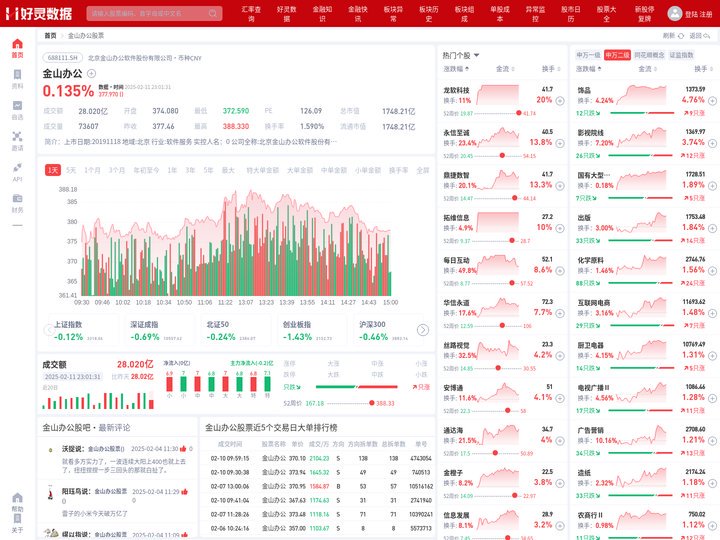Click 永信至诚's 52周价 range marker
The height and width of the screenshot is (540, 720).
coord(502,156)
